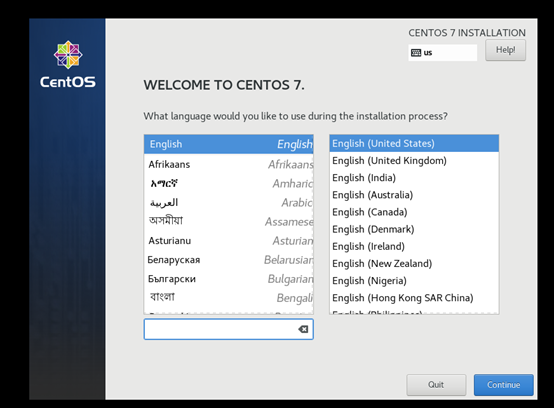Choose English (United Kingdom) locale
554x408 pixels.
click(414, 161)
